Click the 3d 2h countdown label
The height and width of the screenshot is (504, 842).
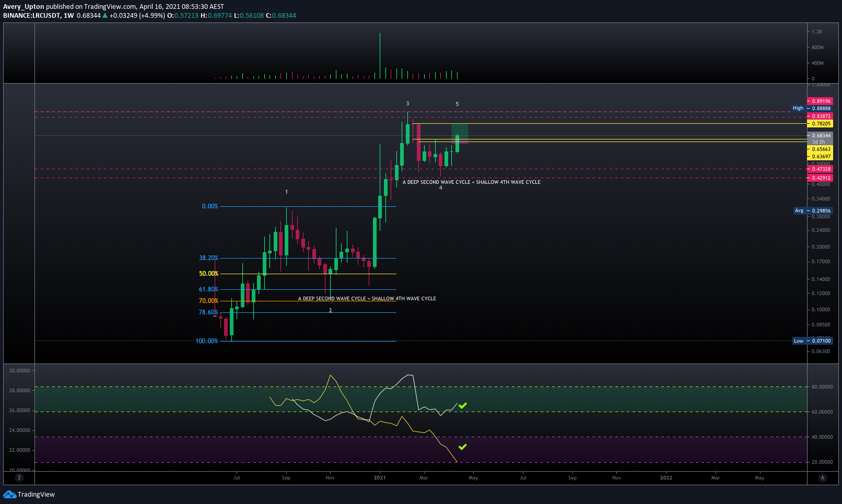pyautogui.click(x=818, y=142)
